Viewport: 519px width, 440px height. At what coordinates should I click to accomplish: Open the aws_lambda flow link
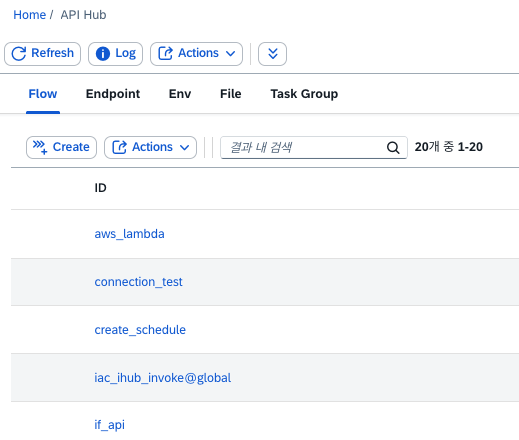click(129, 234)
